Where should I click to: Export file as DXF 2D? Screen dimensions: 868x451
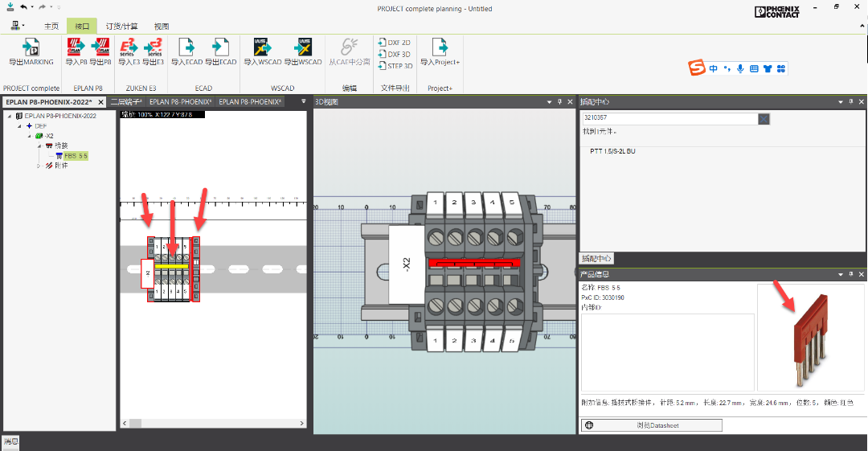(x=394, y=43)
